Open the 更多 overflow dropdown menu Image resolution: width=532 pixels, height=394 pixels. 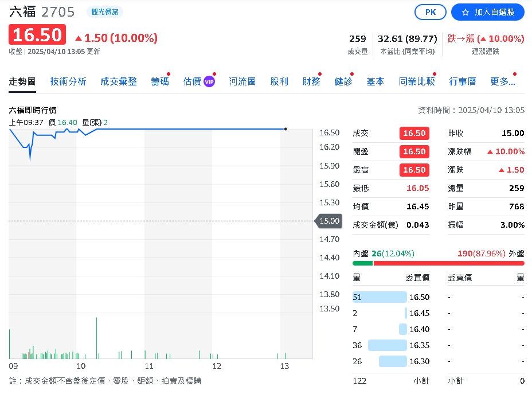503,81
